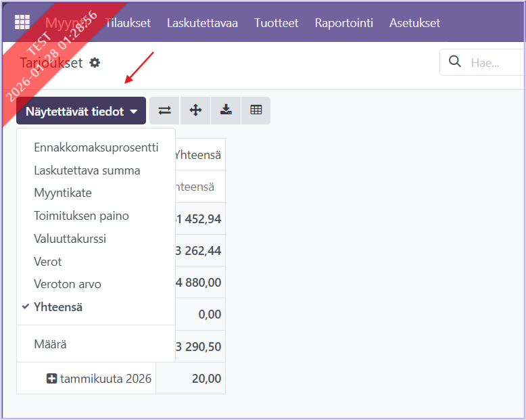Enable the Määrä measure

[x=50, y=344]
